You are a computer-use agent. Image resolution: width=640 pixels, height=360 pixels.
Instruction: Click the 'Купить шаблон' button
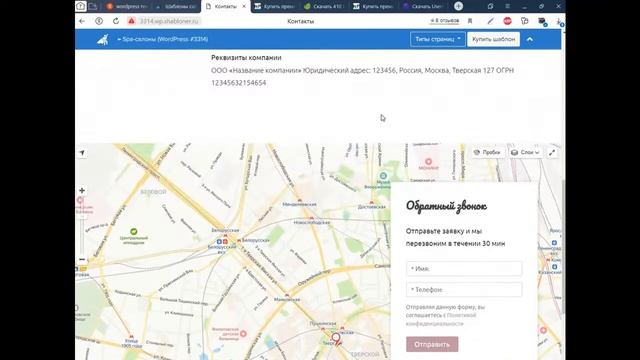pos(493,39)
